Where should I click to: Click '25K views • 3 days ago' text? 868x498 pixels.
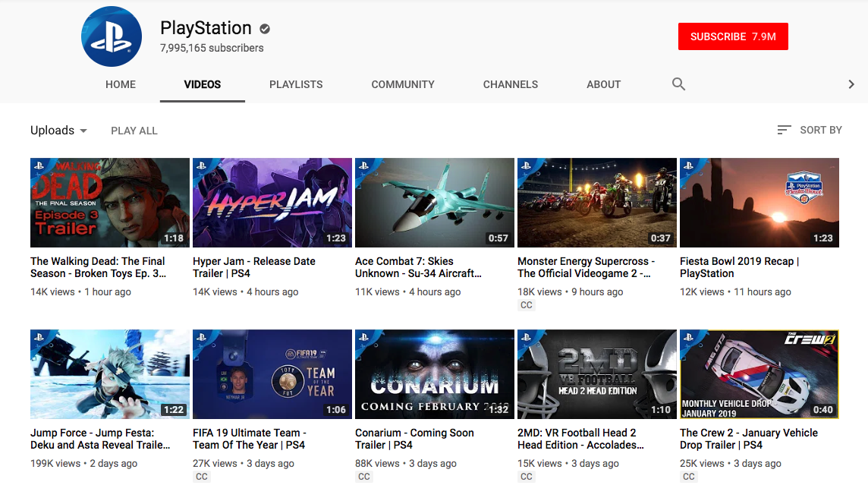coord(731,464)
